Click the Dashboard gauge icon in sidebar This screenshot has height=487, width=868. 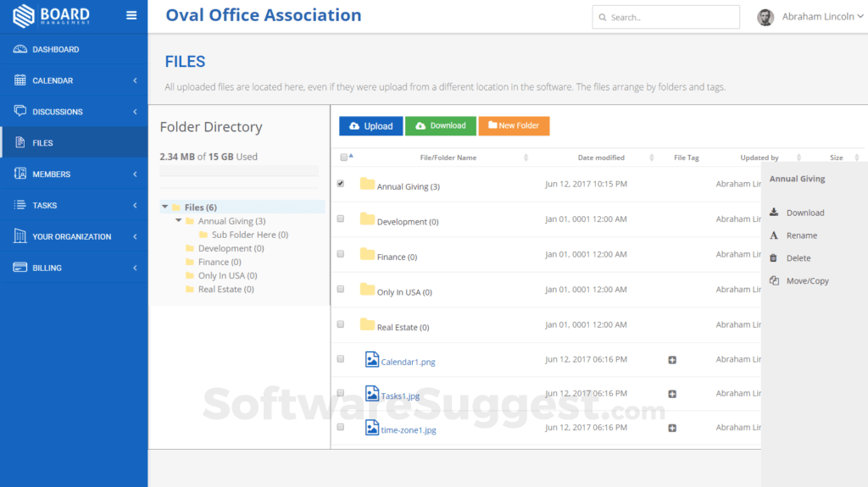click(x=20, y=49)
